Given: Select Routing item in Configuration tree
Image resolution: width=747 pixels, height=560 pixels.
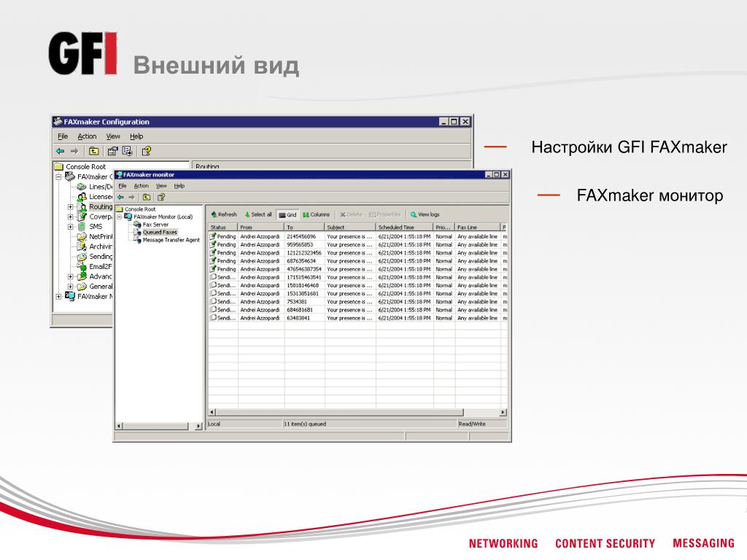Looking at the screenshot, I should [101, 206].
